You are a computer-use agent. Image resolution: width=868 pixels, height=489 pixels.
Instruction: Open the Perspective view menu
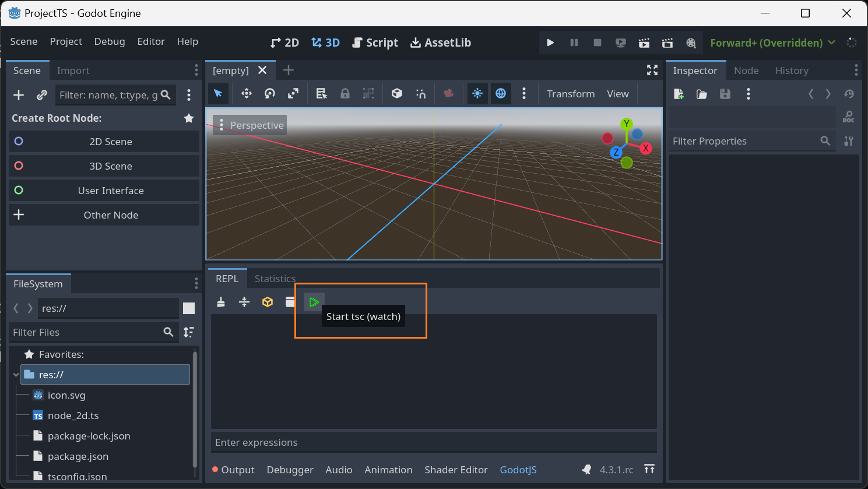point(250,125)
